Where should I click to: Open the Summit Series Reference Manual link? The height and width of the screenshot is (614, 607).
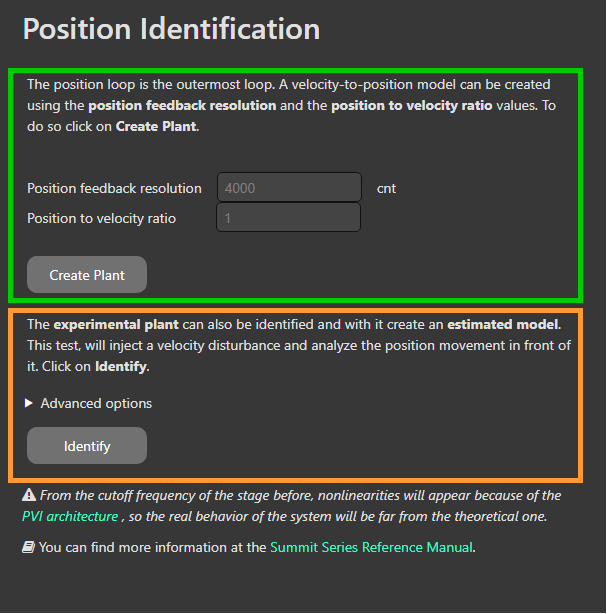371,547
